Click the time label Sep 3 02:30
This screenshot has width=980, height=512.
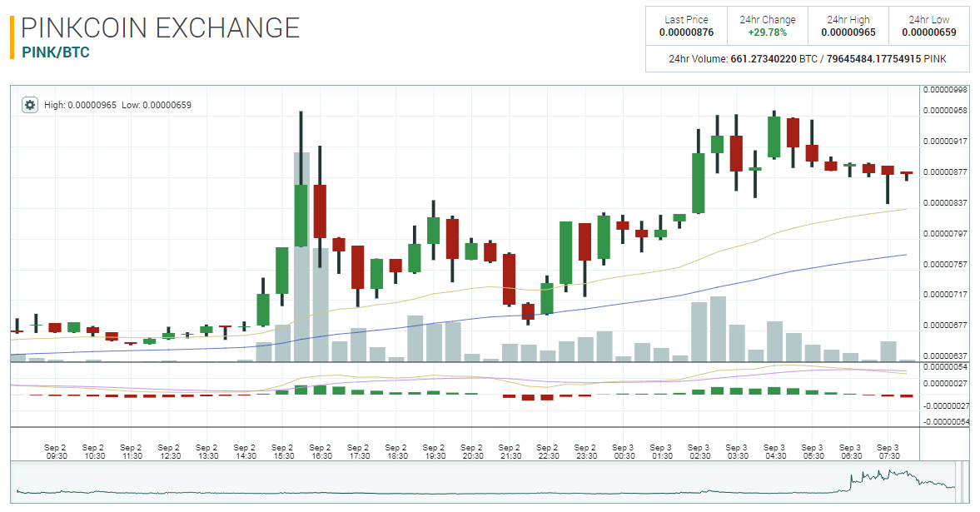[x=699, y=451]
